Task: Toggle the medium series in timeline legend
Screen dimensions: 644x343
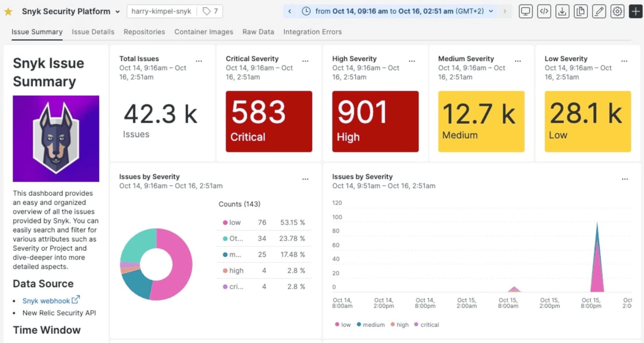Action: pyautogui.click(x=371, y=324)
